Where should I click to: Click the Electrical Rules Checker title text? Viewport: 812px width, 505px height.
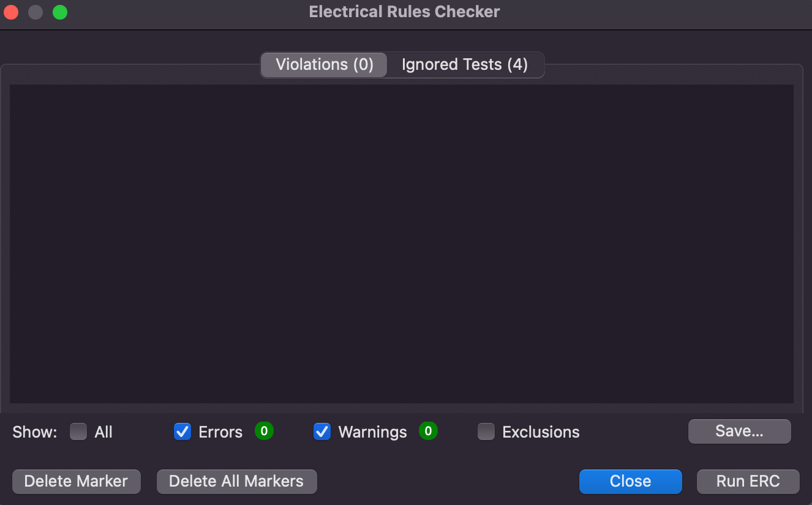(404, 12)
